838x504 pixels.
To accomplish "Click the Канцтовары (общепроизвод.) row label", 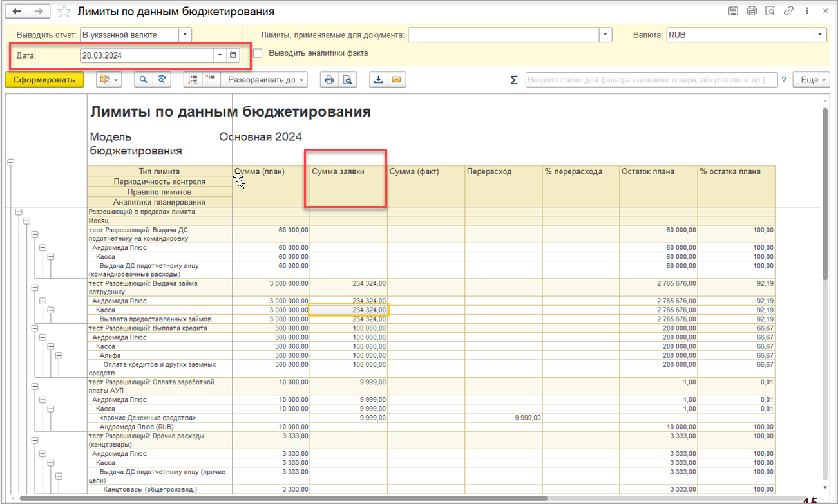I will pyautogui.click(x=150, y=490).
